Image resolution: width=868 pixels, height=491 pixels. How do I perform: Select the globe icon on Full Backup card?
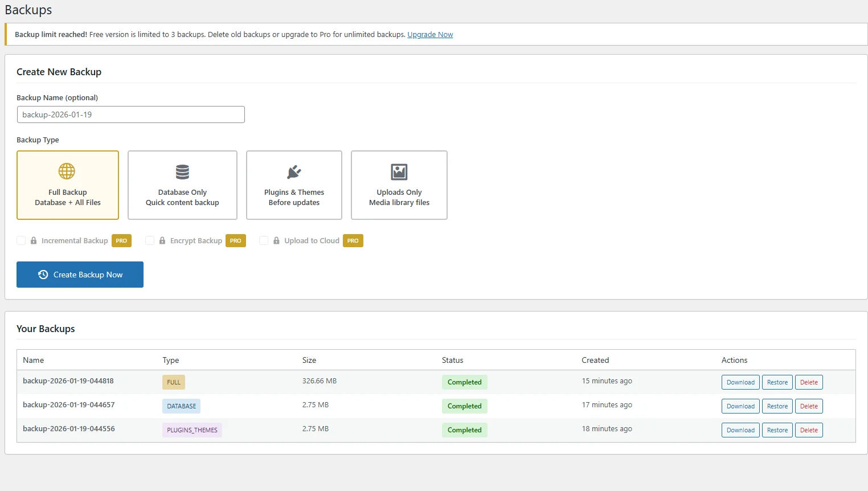point(67,171)
